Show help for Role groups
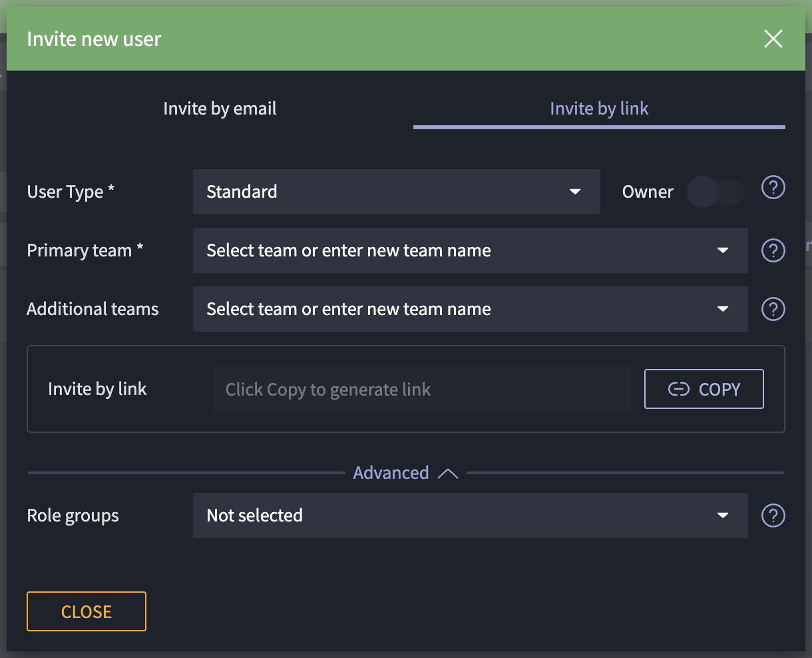 773,515
